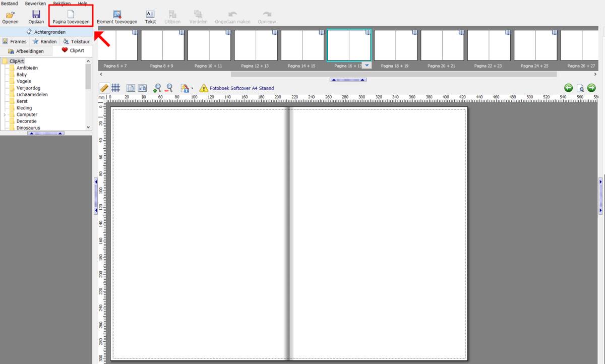
Task: Switch to the Randen tab
Action: tap(44, 41)
